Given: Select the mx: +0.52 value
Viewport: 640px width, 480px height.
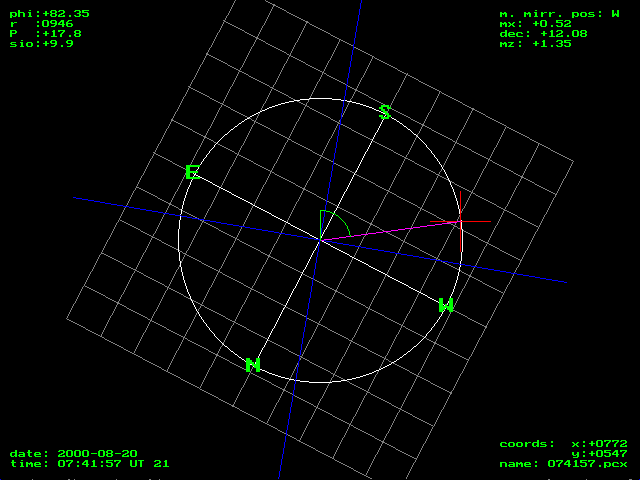Looking at the screenshot, I should click(x=536, y=24).
